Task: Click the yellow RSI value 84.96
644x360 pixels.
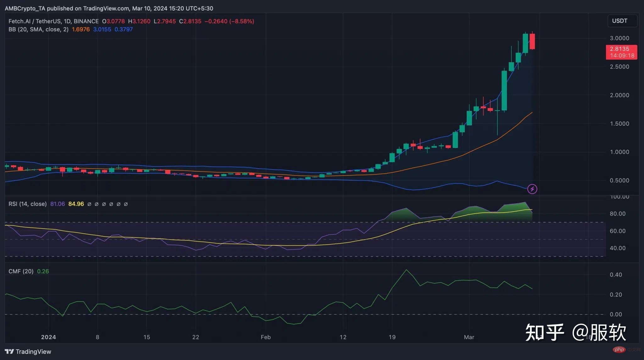Action: [x=76, y=204]
